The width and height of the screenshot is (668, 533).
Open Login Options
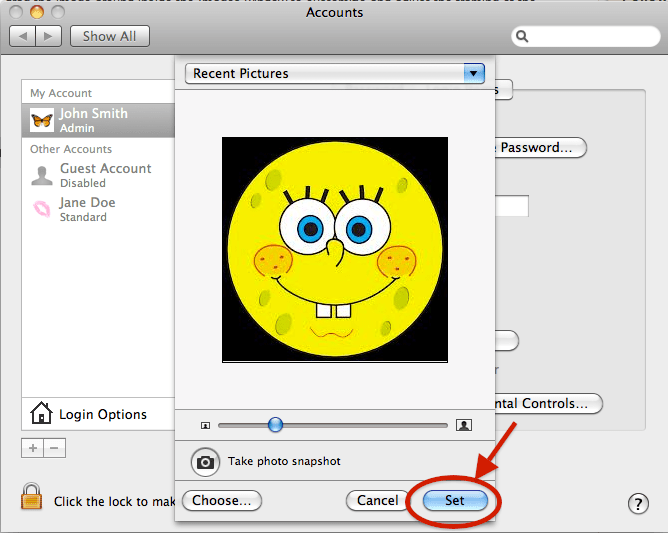[x=98, y=414]
